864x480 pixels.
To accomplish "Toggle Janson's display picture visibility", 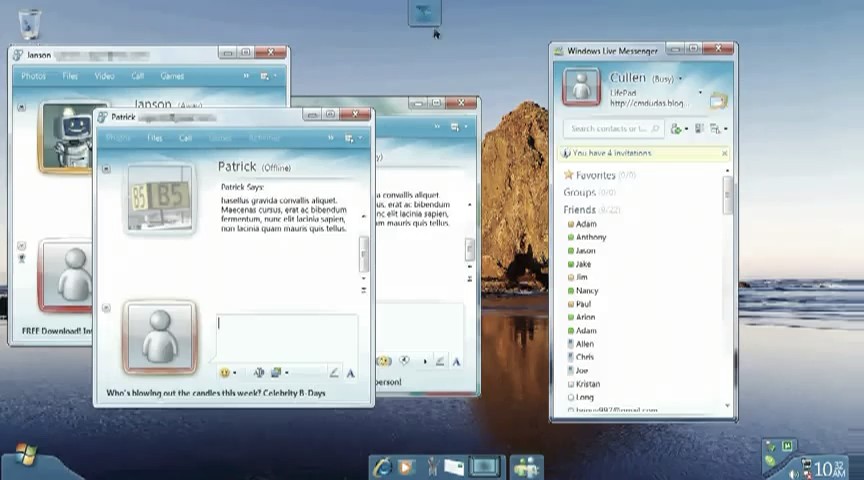I will coord(21,107).
